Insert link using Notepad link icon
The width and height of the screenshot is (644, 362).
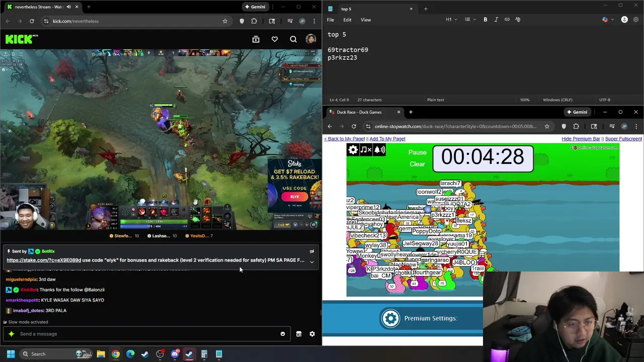pyautogui.click(x=507, y=20)
